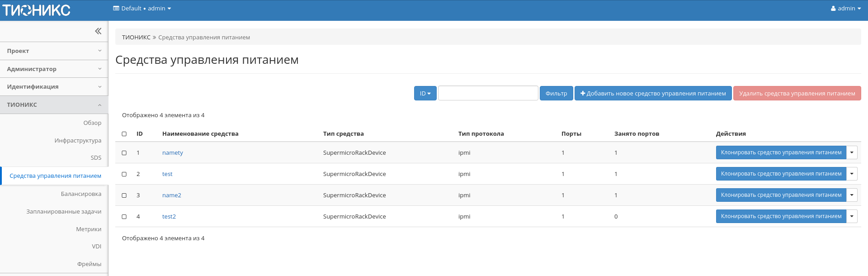Open the Default • admin project selector
The width and height of the screenshot is (868, 276).
coord(142,9)
